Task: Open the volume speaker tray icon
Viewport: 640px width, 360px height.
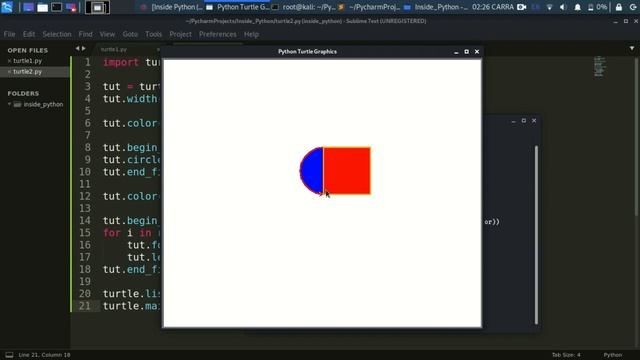Action: [x=563, y=7]
